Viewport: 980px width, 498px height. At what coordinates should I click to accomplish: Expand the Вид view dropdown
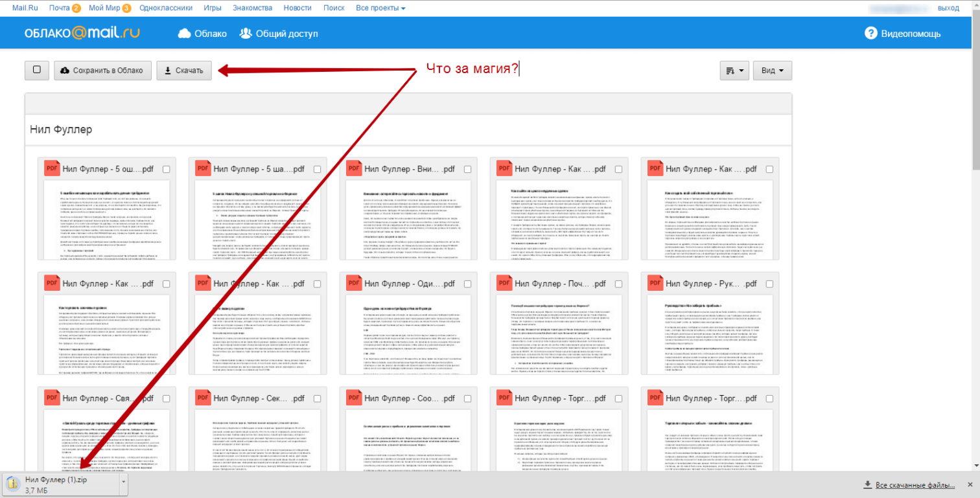(x=772, y=71)
